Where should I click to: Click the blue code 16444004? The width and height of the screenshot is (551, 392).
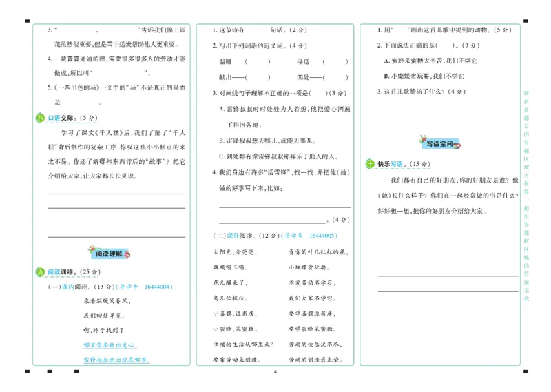[158, 287]
